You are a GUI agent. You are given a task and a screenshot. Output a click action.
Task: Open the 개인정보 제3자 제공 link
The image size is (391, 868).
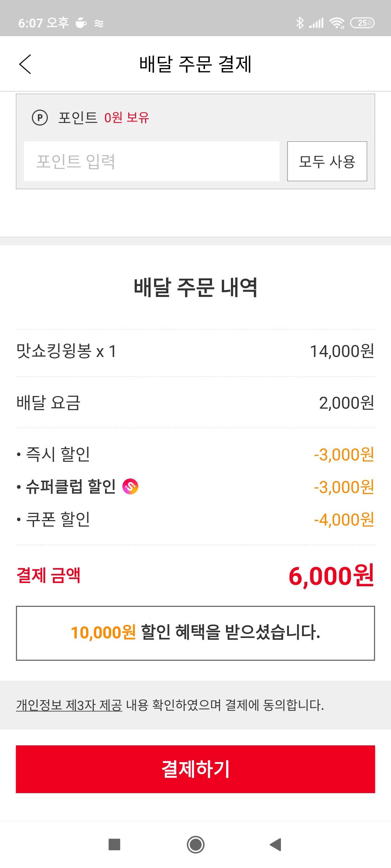pos(69,705)
